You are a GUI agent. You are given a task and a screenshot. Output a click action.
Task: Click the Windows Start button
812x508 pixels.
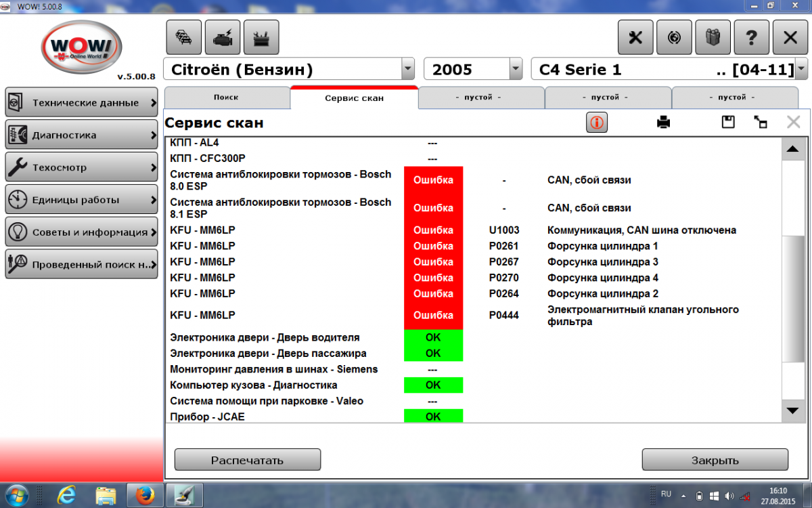click(x=17, y=494)
